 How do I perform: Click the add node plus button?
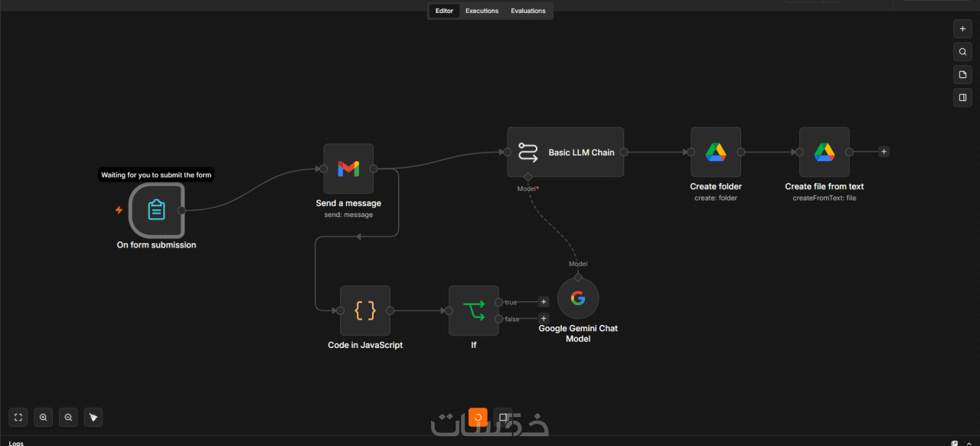pos(962,29)
